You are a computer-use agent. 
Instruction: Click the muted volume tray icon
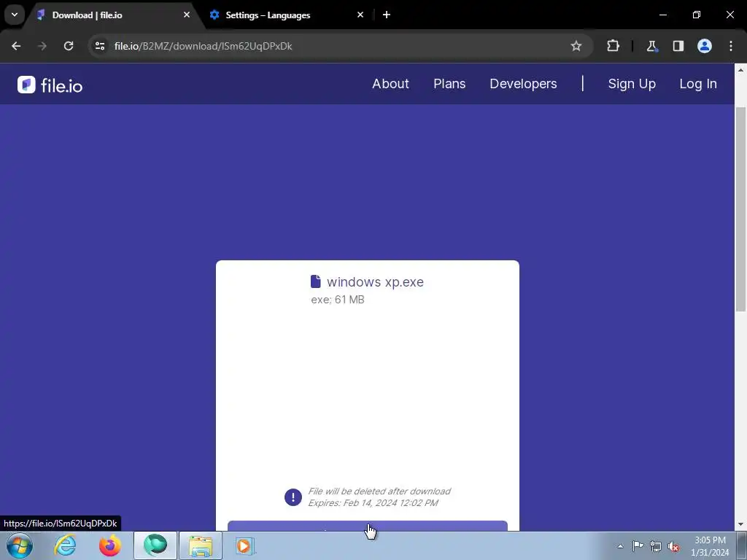click(x=673, y=547)
